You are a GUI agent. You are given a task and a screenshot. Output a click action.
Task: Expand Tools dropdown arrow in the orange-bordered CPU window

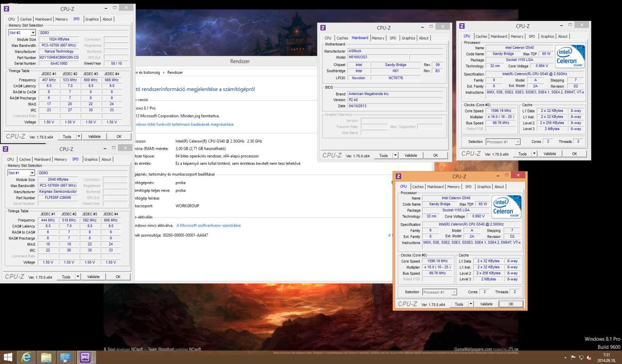point(471,304)
